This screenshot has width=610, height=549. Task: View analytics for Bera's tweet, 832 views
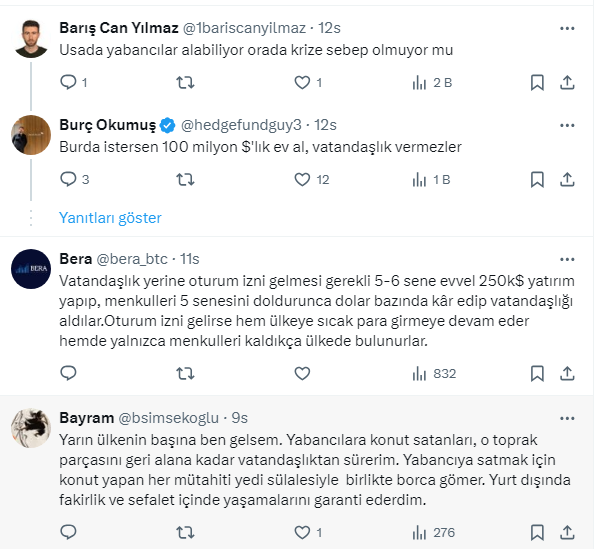pos(434,373)
